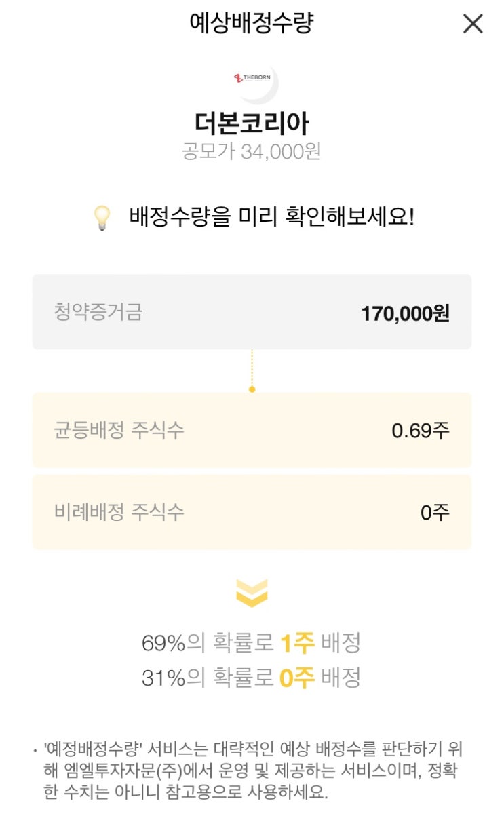504x818 pixels.
Task: Click the yellow 1주 highlighted result
Action: coord(297,643)
